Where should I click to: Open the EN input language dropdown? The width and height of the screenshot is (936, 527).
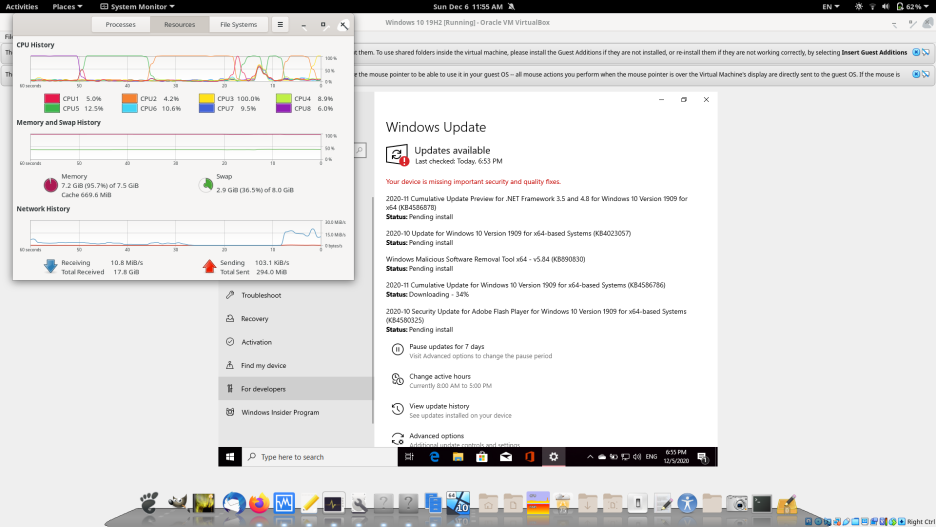[x=830, y=7]
